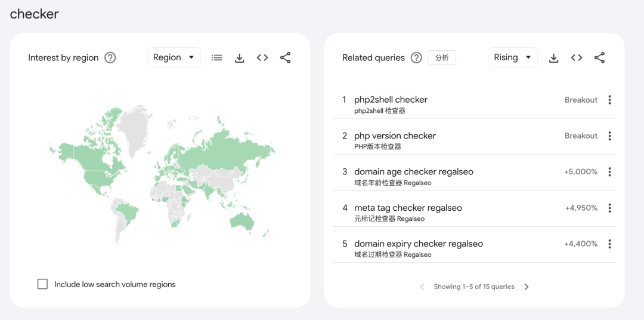Click the 'Related queries' title

coord(373,57)
